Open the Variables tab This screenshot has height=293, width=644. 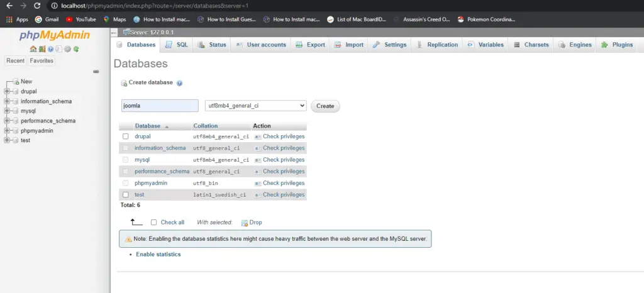tap(486, 45)
